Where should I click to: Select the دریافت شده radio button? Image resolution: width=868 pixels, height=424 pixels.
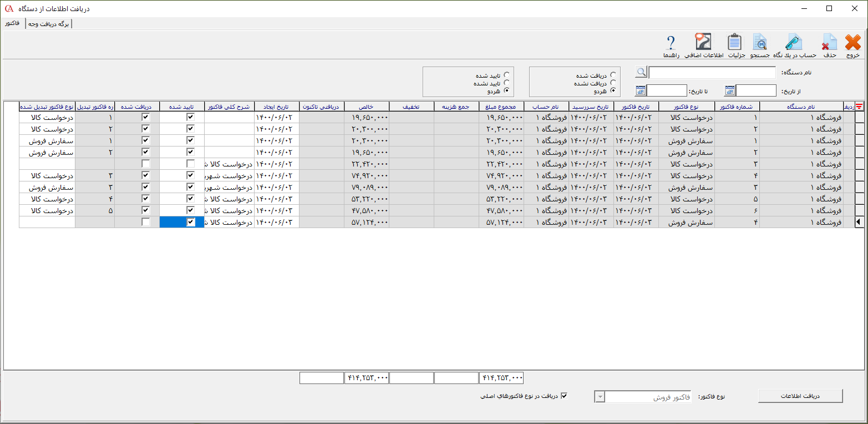pyautogui.click(x=613, y=75)
